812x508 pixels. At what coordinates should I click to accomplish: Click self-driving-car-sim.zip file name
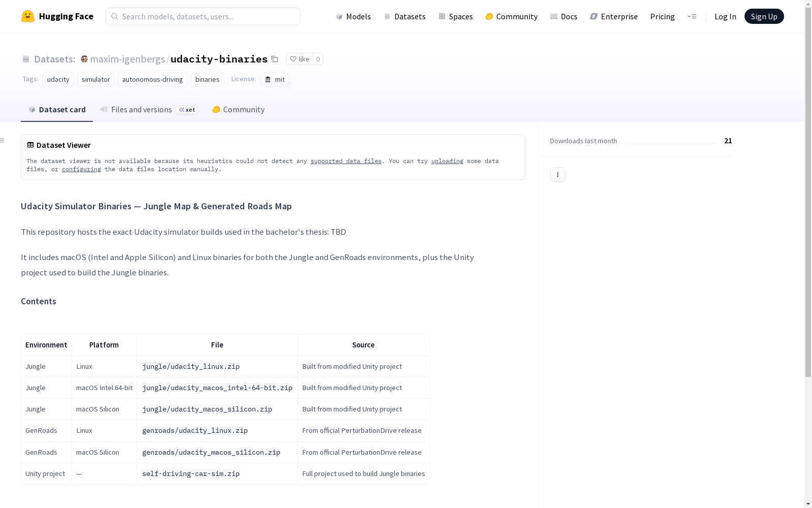(191, 474)
